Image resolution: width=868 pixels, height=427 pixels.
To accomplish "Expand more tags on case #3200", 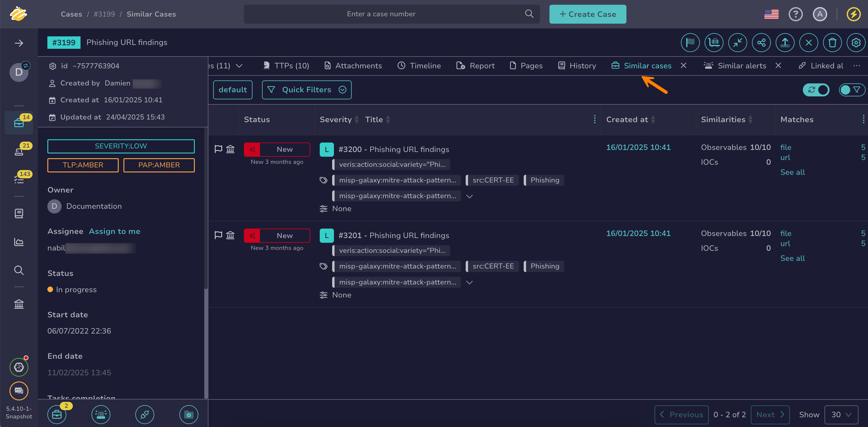I will pos(469,196).
